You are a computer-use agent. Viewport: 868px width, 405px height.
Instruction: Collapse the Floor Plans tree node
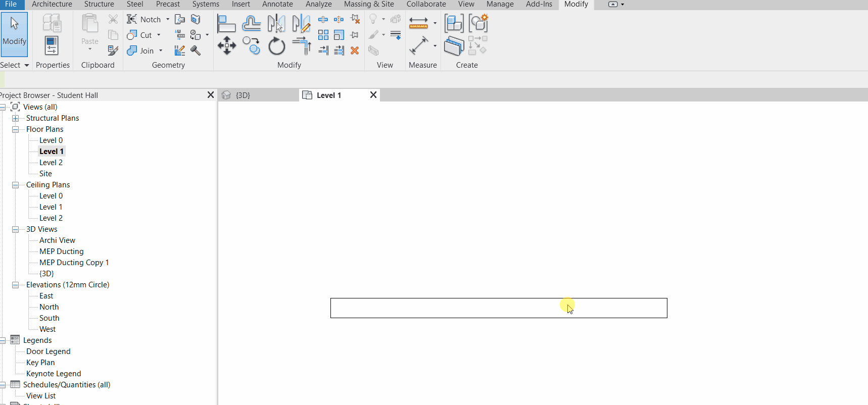15,129
